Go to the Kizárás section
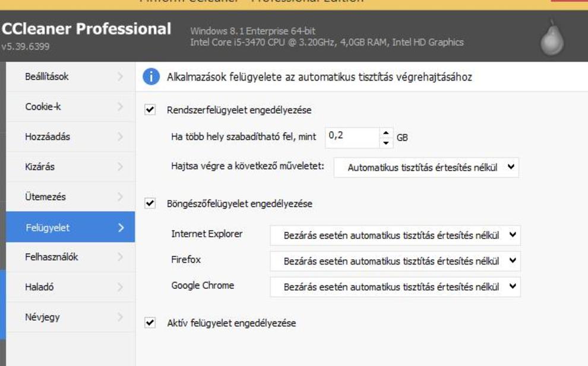Image resolution: width=588 pixels, height=366 pixels. (40, 167)
